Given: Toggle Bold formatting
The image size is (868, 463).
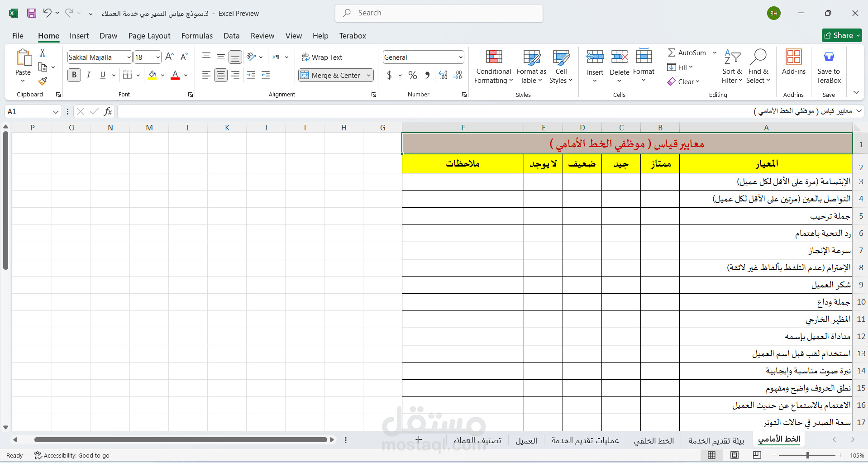Looking at the screenshot, I should (74, 75).
